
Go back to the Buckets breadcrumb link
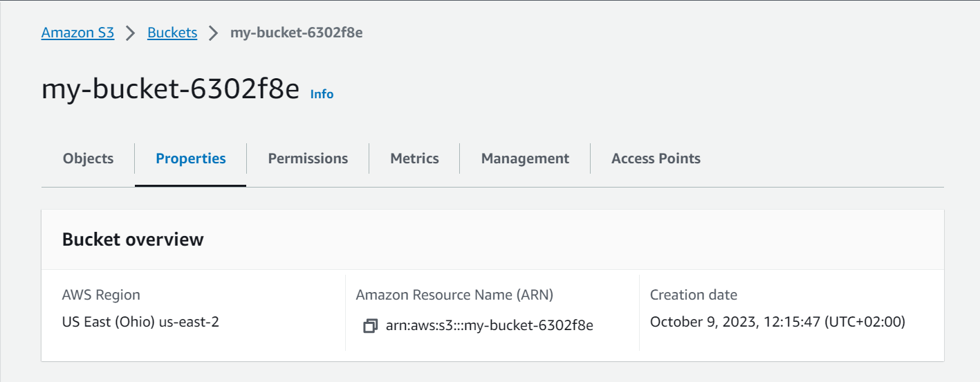172,33
